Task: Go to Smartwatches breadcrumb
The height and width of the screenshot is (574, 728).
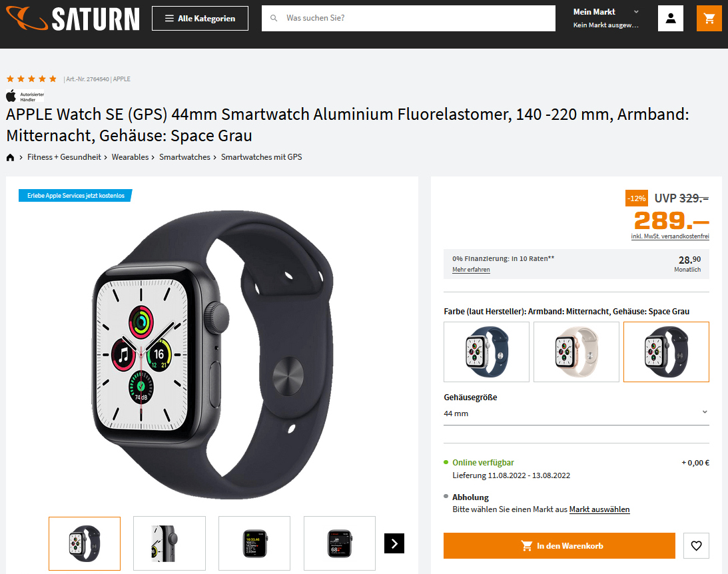Action: pyautogui.click(x=184, y=157)
